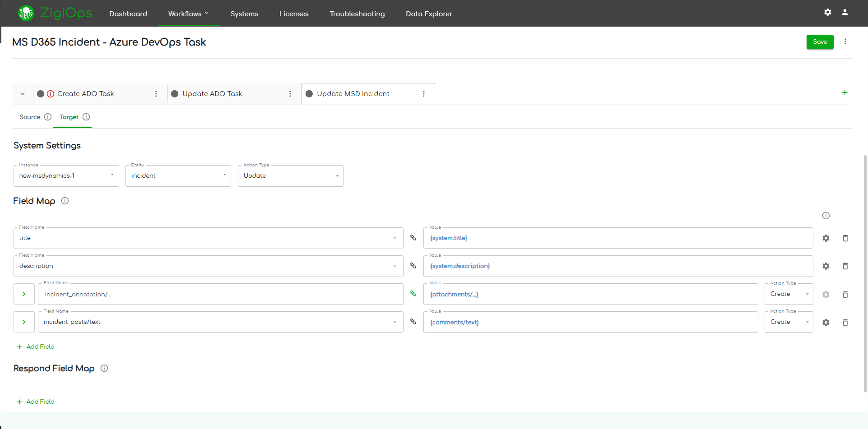Save the workflow

tap(820, 42)
